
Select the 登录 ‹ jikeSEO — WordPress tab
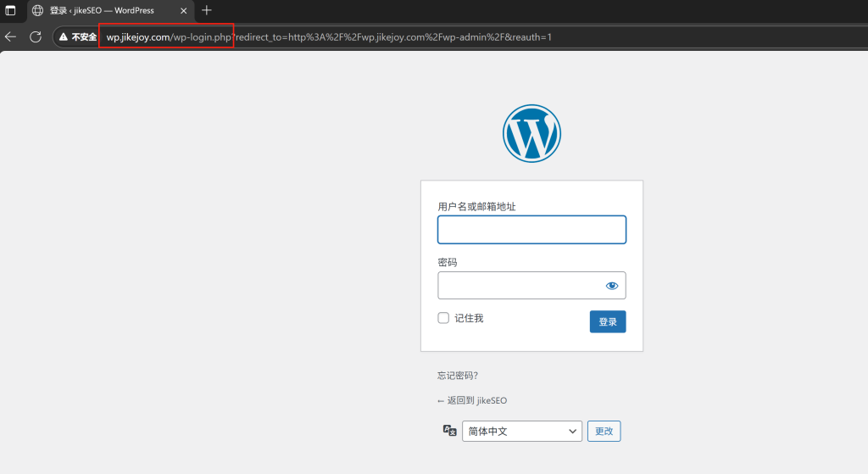coord(111,10)
